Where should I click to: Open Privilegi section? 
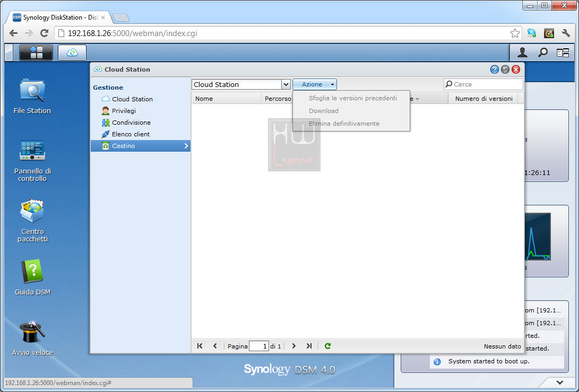(x=124, y=111)
